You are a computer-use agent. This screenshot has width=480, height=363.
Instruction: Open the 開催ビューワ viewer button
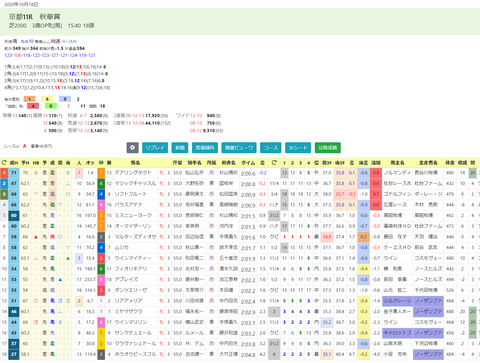pyautogui.click(x=239, y=148)
